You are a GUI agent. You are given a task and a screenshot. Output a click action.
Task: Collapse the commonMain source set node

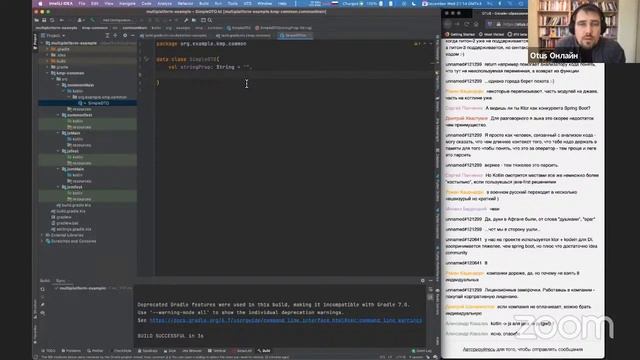58,85
